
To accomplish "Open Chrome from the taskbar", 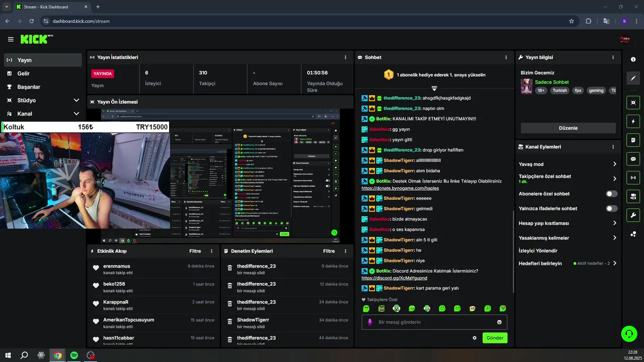I will click(58, 355).
